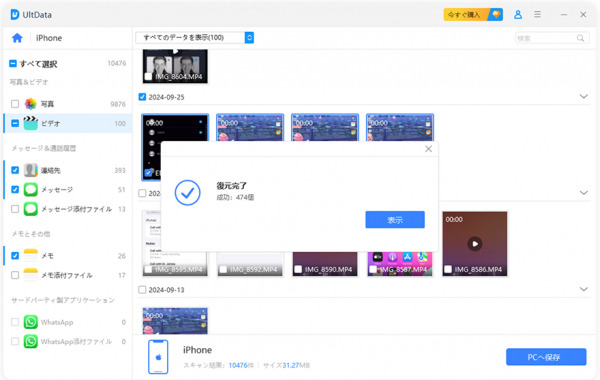600x380 pixels.
Task: Collapse the 2024-09-13 group chevron
Action: (584, 289)
